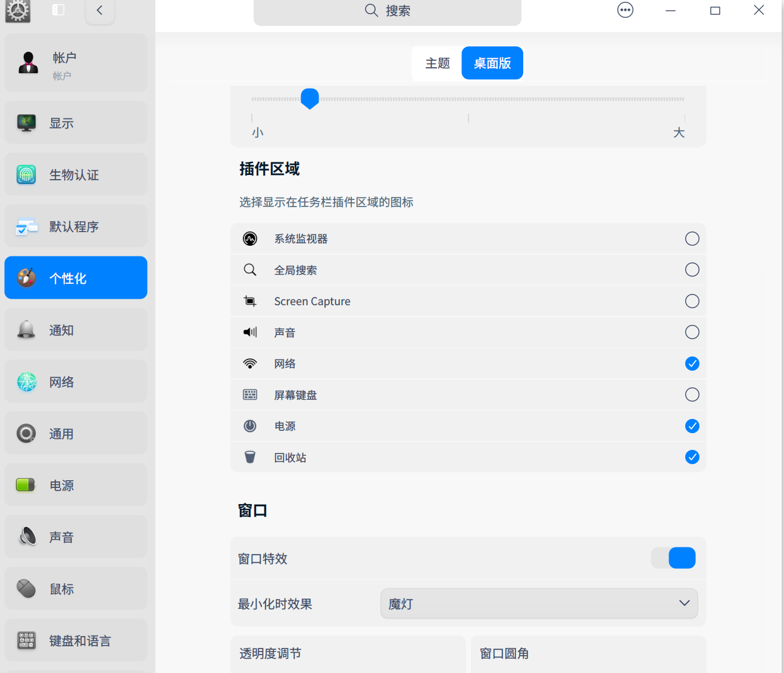
Task: Open 网络 settings via globe icon
Action: click(x=26, y=381)
